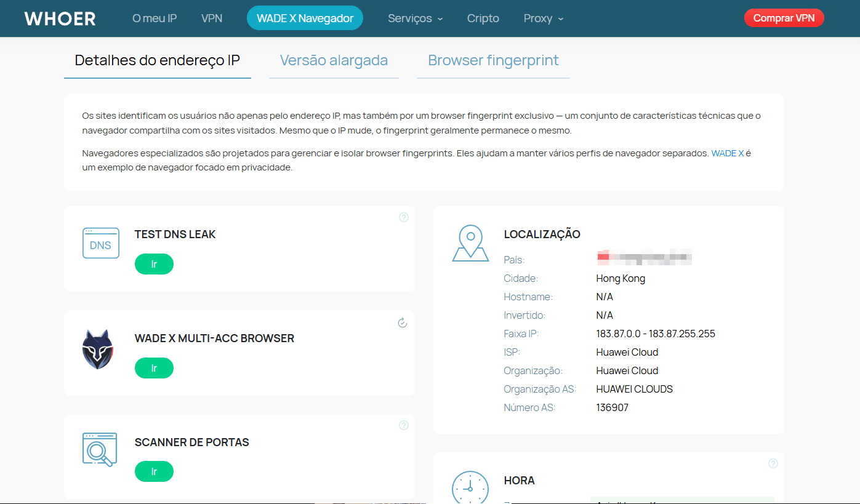Image resolution: width=860 pixels, height=504 pixels.
Task: Switch to Versão alargada tab
Action: tap(334, 60)
